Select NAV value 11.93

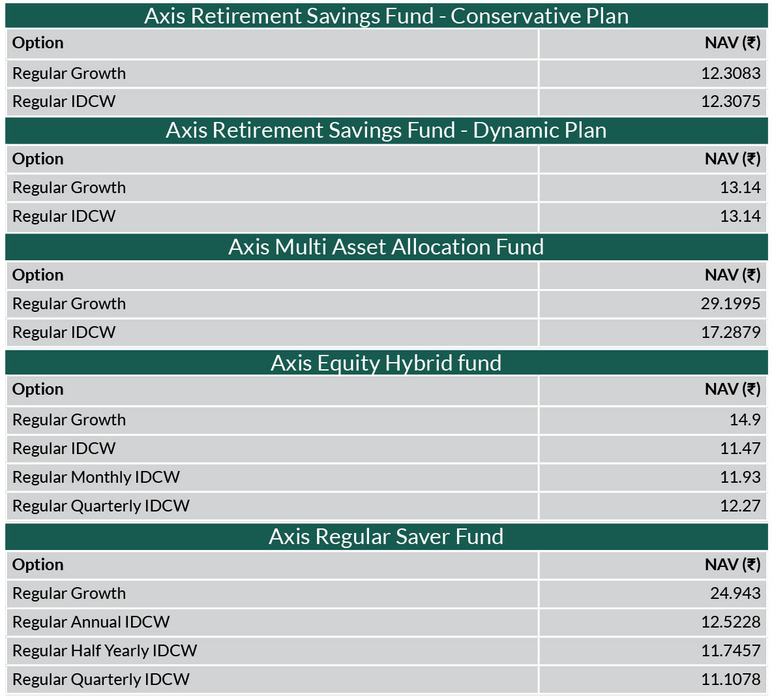[x=741, y=478]
